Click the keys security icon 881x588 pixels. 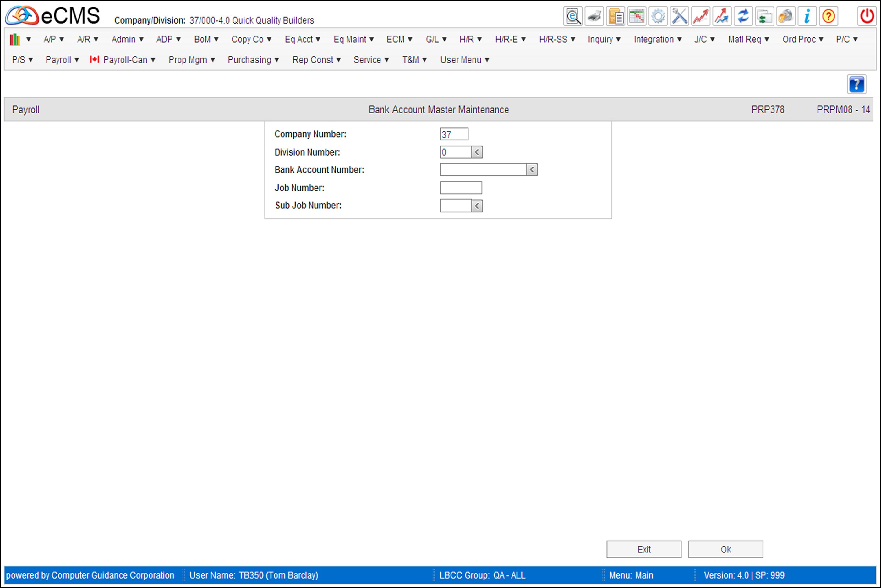tap(786, 16)
